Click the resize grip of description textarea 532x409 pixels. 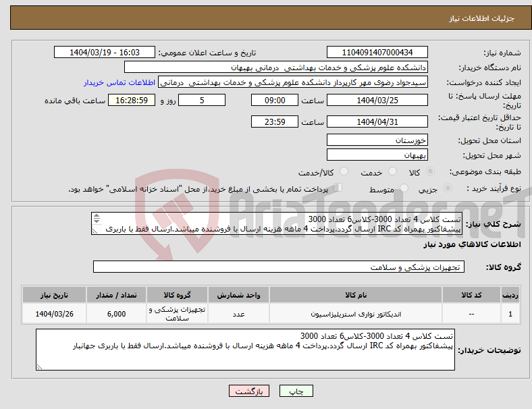95,231
